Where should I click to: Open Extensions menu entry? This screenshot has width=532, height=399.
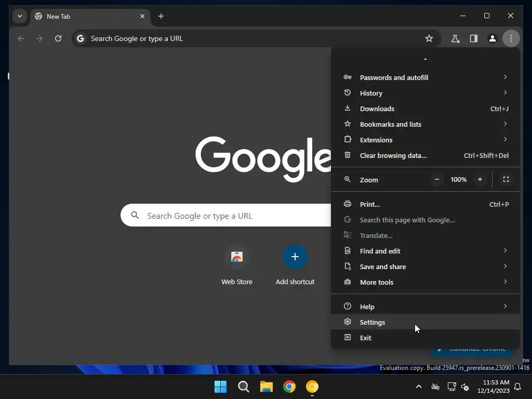click(x=425, y=140)
